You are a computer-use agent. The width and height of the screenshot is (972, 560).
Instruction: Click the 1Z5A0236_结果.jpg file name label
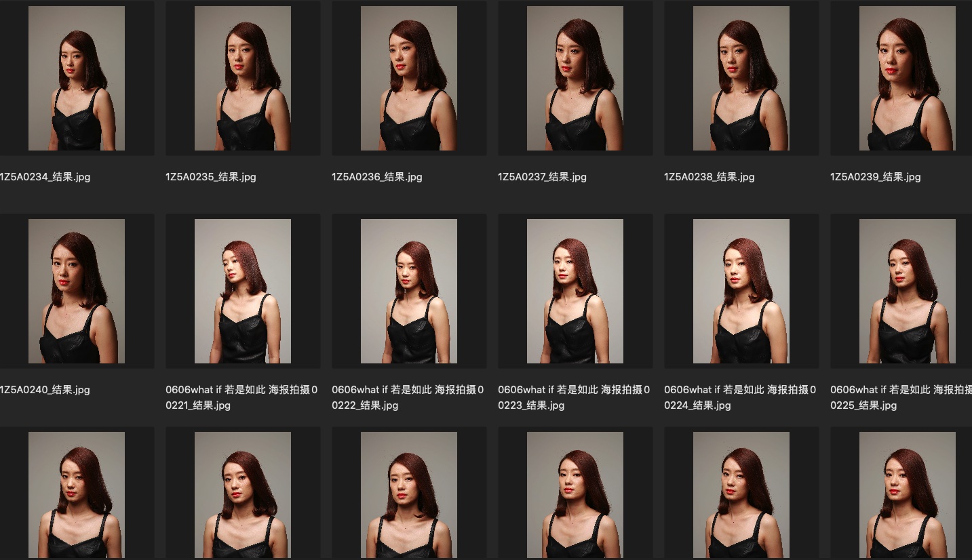[377, 177]
